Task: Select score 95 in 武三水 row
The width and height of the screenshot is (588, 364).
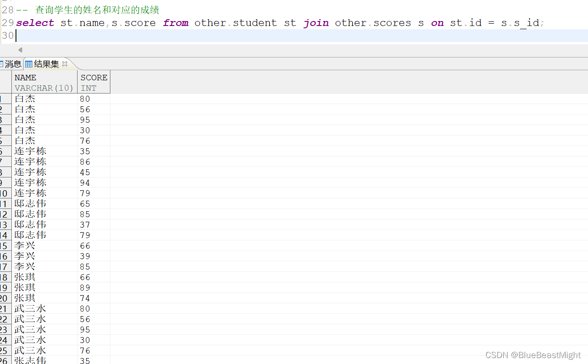Action: (x=94, y=329)
